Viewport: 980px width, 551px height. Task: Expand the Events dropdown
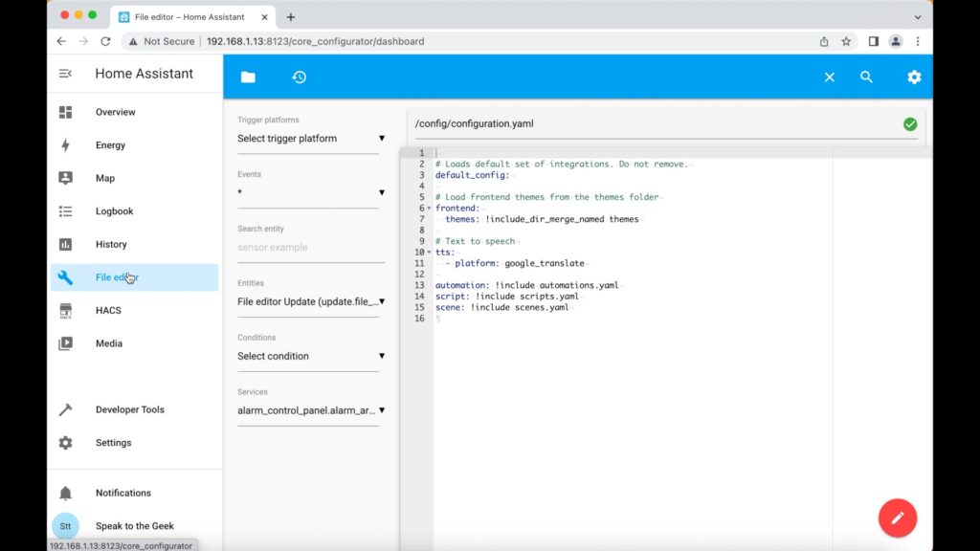click(311, 193)
